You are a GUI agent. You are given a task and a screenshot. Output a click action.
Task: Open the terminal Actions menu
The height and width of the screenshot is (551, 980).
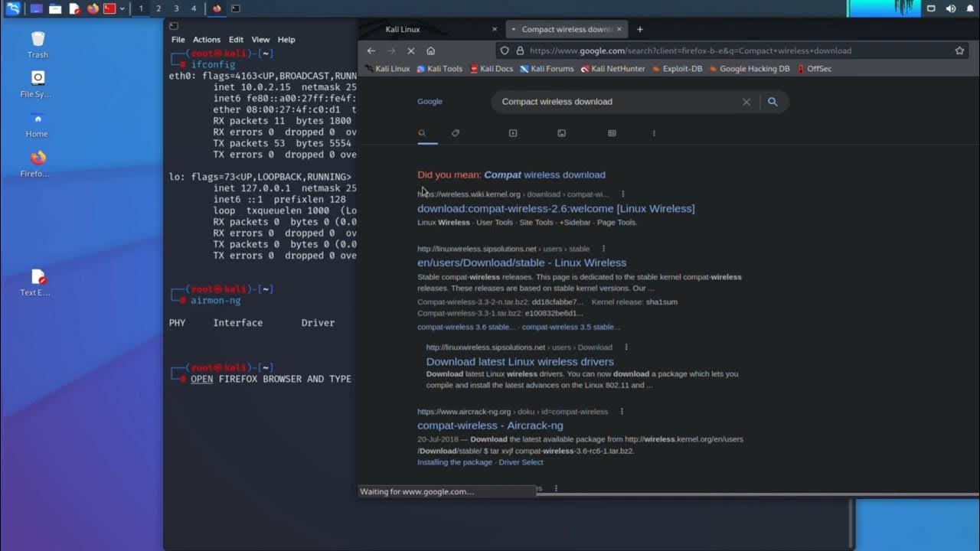[207, 40]
